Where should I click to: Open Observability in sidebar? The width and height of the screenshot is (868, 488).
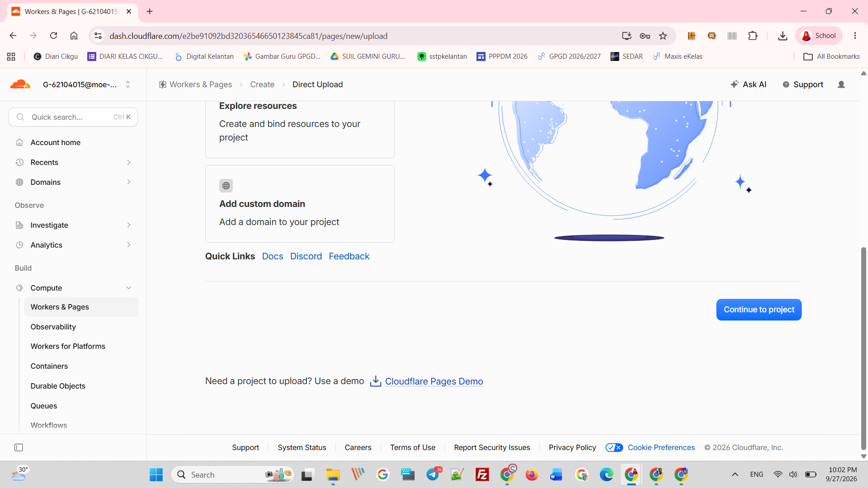53,327
